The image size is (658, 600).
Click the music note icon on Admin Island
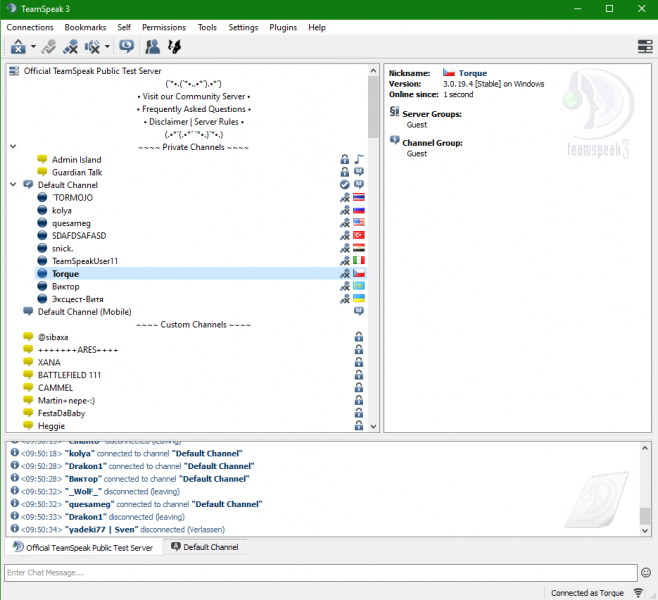pyautogui.click(x=359, y=159)
